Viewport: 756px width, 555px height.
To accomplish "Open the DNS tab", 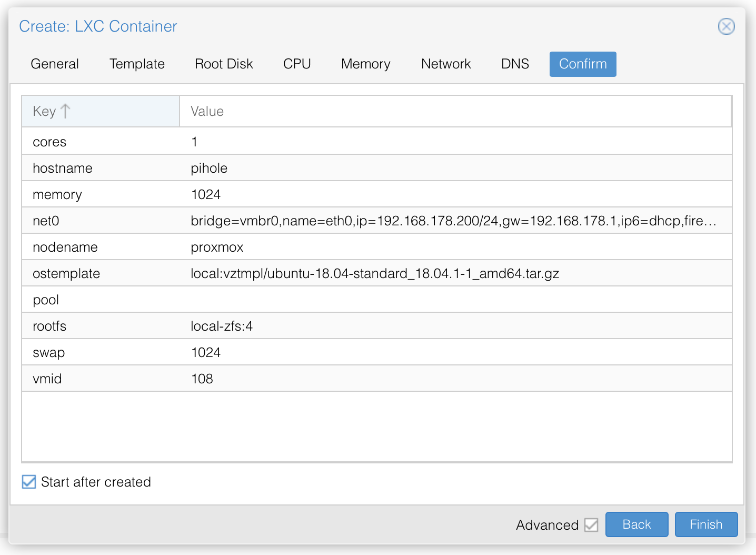I will coord(514,64).
